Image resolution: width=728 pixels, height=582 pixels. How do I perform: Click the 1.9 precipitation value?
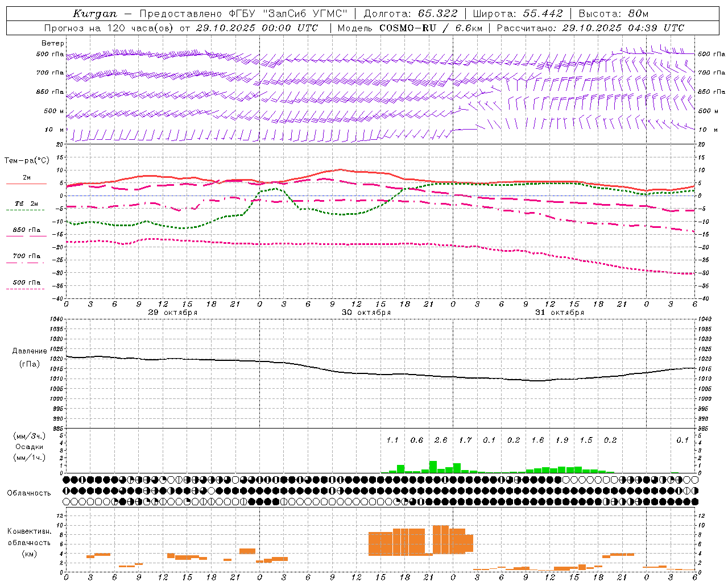click(562, 440)
